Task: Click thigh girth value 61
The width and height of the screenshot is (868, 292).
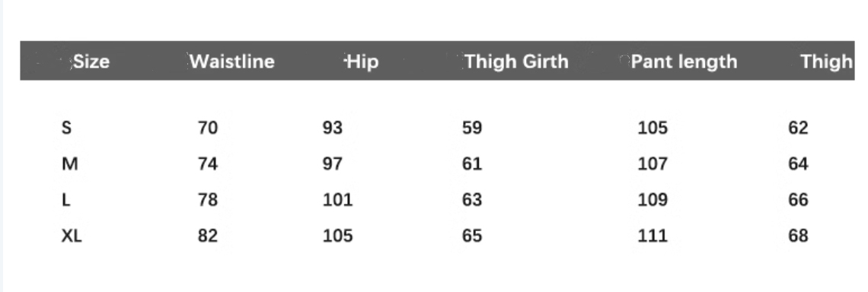Action: 472,164
